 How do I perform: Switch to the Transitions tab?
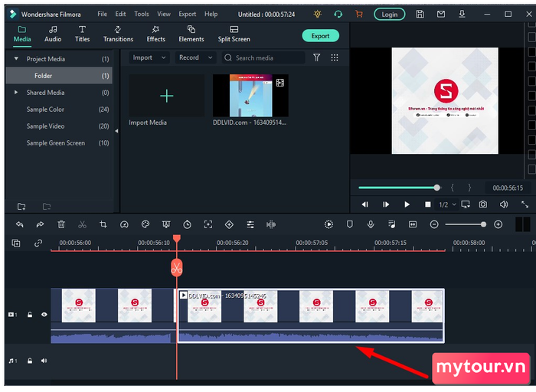click(118, 34)
